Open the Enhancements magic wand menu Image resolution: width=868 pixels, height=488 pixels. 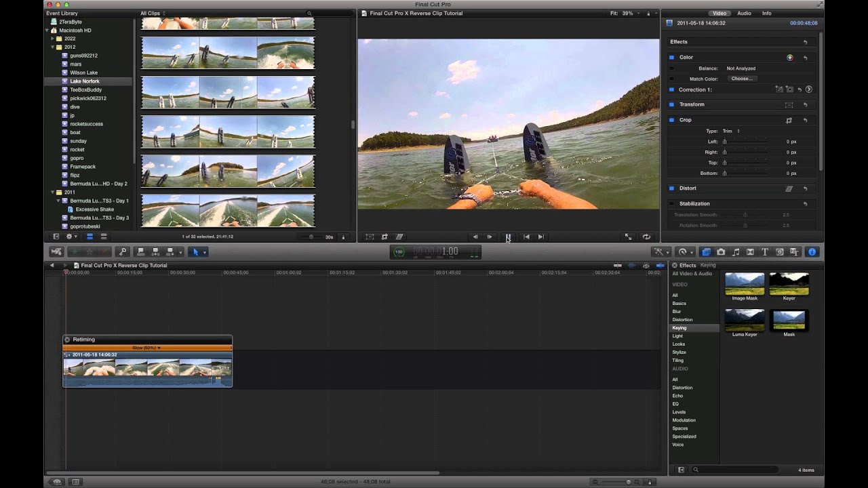coord(661,251)
